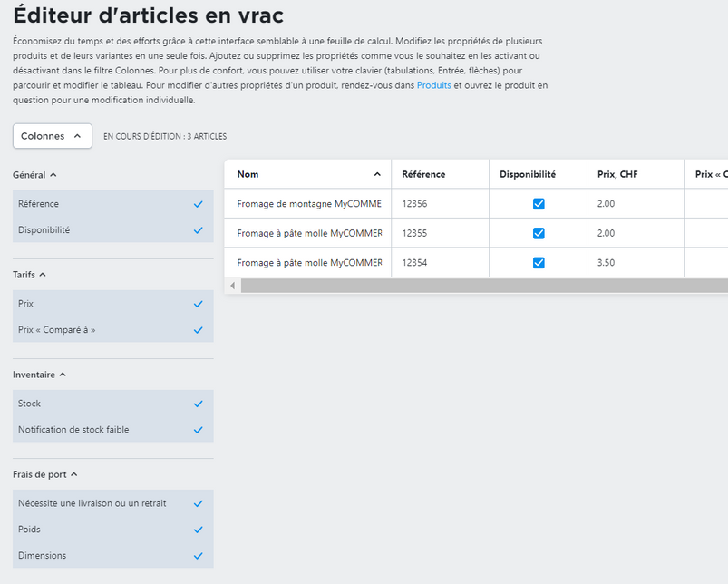728x584 pixels.
Task: Collapse the Tarifs section
Action: pyautogui.click(x=29, y=275)
